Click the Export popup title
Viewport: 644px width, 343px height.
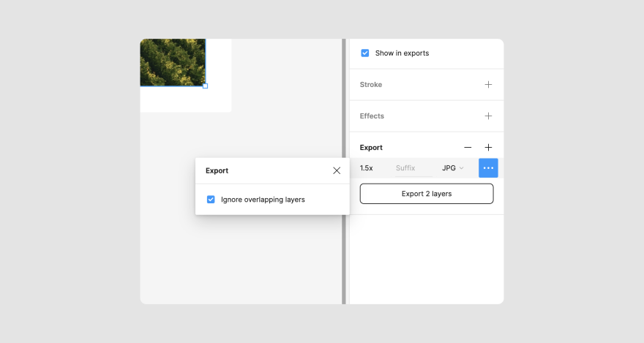pyautogui.click(x=217, y=170)
